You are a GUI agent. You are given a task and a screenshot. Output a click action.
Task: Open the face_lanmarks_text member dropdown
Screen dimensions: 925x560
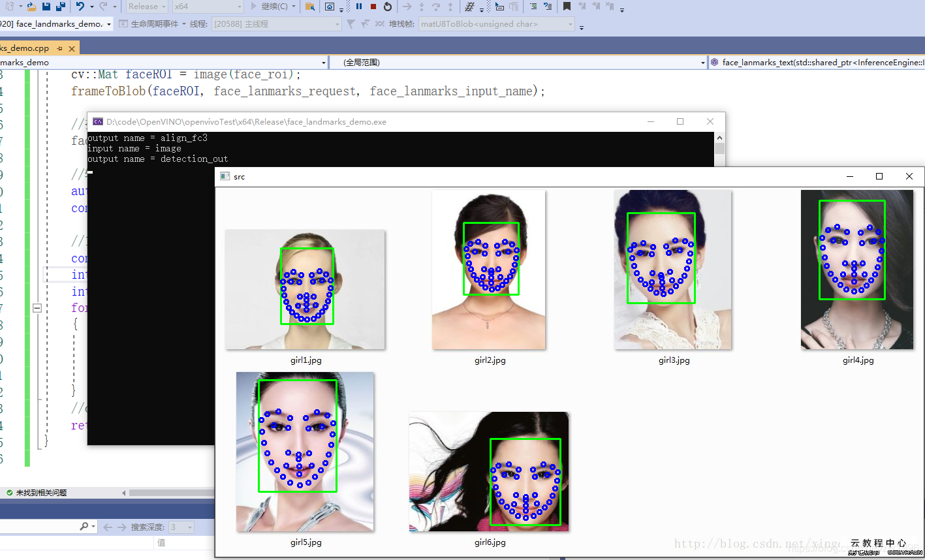817,63
